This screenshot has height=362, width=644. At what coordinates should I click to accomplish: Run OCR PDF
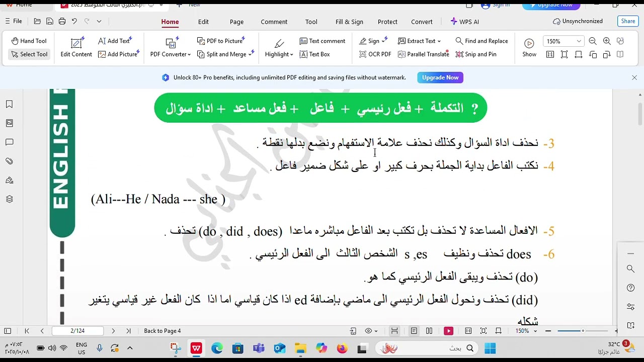coord(375,54)
